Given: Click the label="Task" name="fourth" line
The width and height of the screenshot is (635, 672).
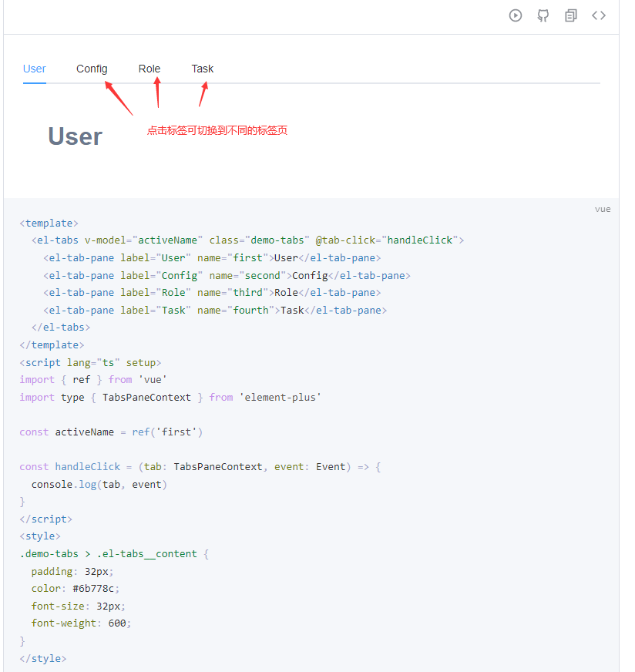Looking at the screenshot, I should [x=215, y=311].
